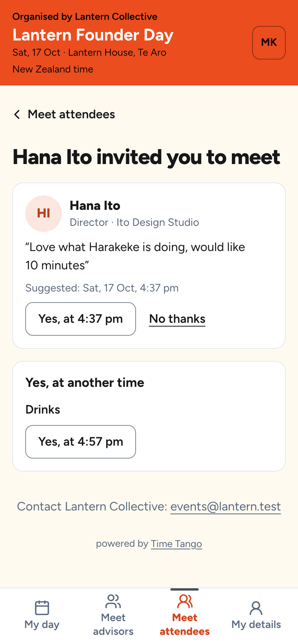Click 'Suggested: Sat, 17 Oct, 4:37 pm' text
The height and width of the screenshot is (644, 298).
(102, 288)
